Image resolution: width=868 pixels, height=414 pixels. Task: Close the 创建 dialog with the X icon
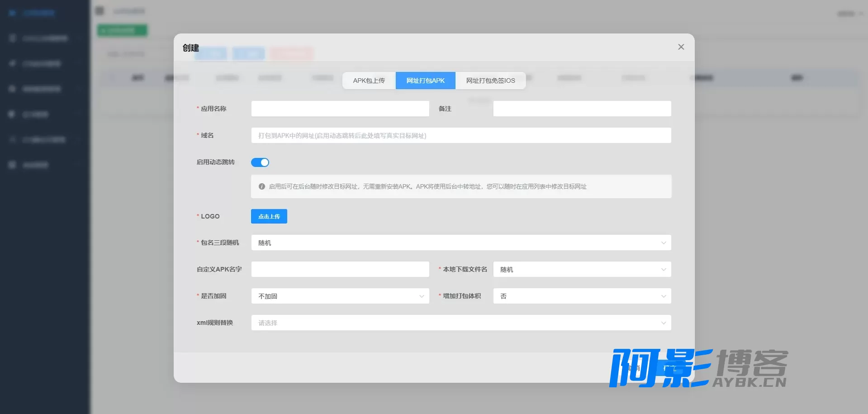coord(681,47)
